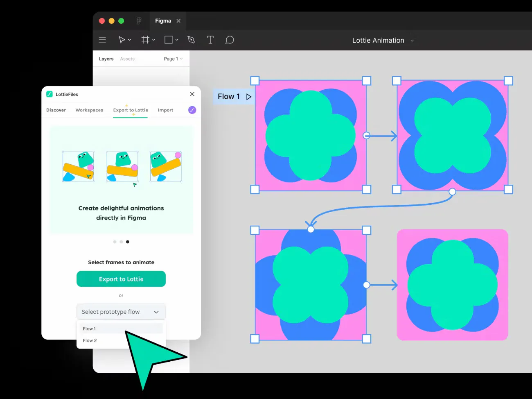The width and height of the screenshot is (532, 399).
Task: Open the Frame tool options chevron
Action: [x=153, y=40]
